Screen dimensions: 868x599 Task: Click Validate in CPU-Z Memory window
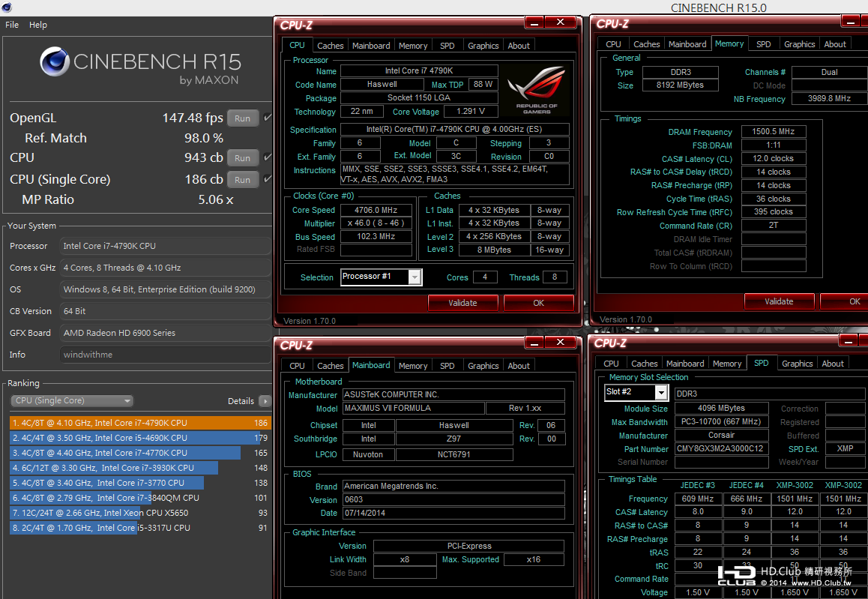(779, 301)
